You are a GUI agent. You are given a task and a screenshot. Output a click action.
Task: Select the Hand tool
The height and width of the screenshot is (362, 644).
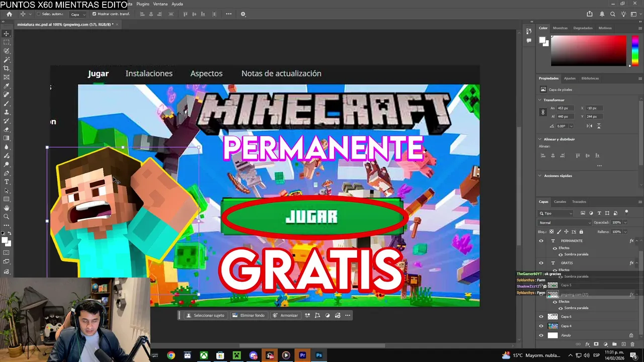click(7, 208)
